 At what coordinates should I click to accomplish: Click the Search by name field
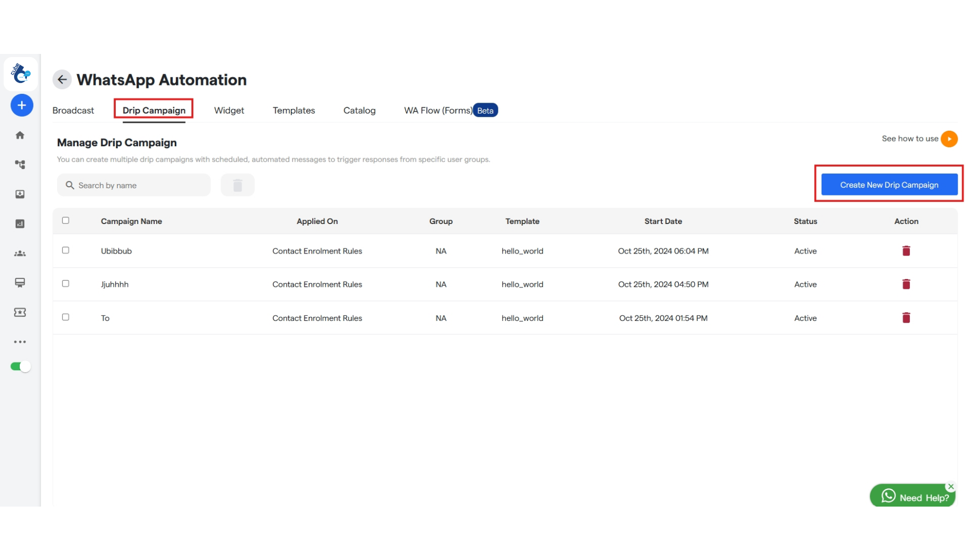134,185
